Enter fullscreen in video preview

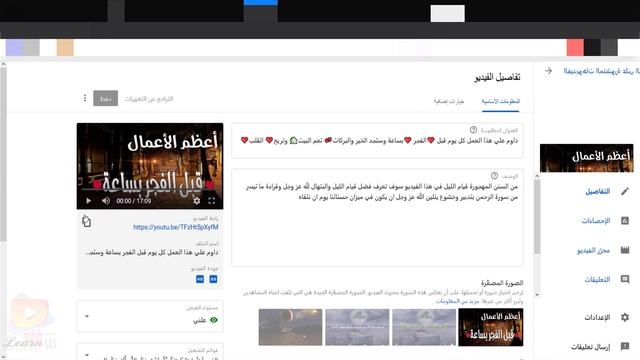(212, 201)
